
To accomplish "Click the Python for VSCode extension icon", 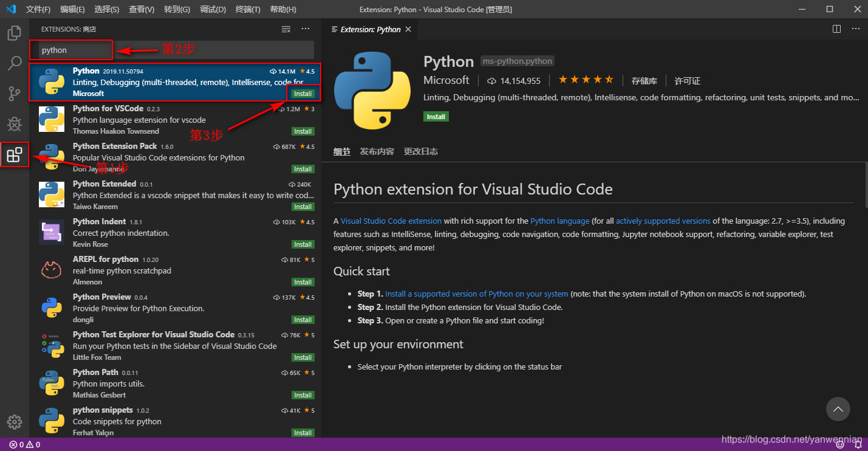I will (x=52, y=119).
